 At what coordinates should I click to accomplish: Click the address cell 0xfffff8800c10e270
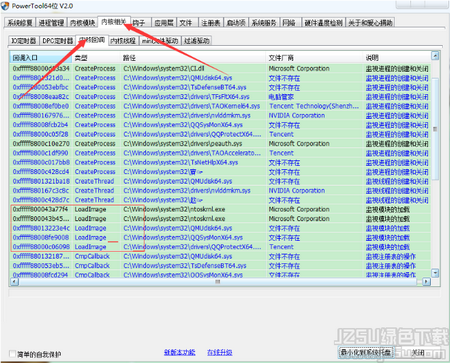41,144
